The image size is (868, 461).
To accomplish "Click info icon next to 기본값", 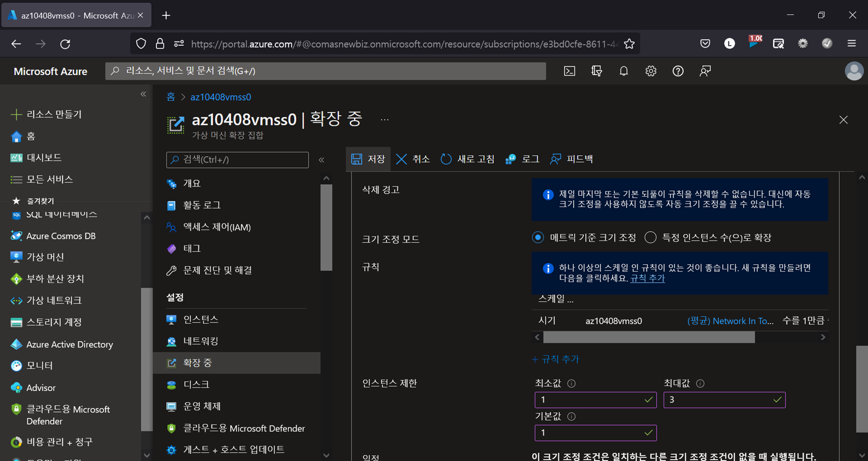I will [572, 416].
